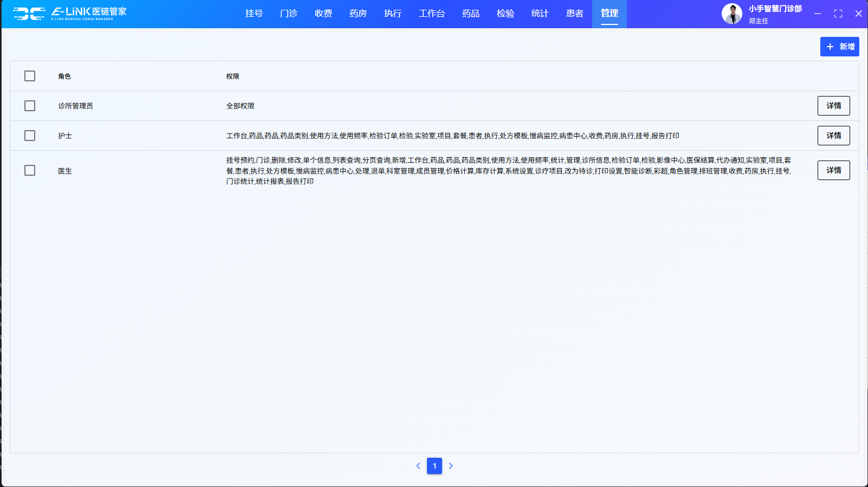
Task: Close the application window
Action: [x=859, y=14]
